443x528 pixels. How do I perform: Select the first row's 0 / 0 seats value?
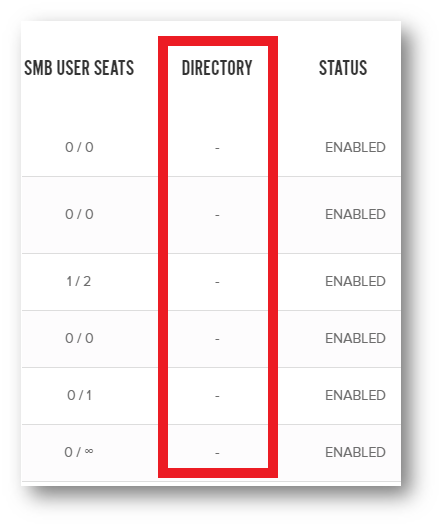(x=79, y=147)
